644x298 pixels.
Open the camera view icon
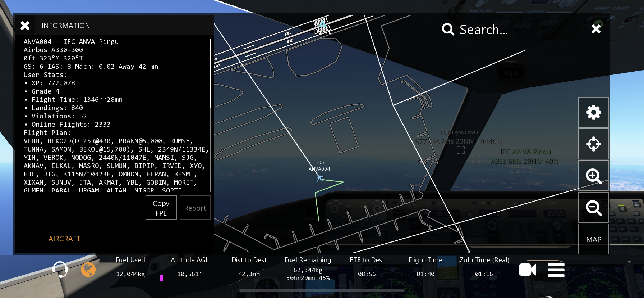coord(528,270)
